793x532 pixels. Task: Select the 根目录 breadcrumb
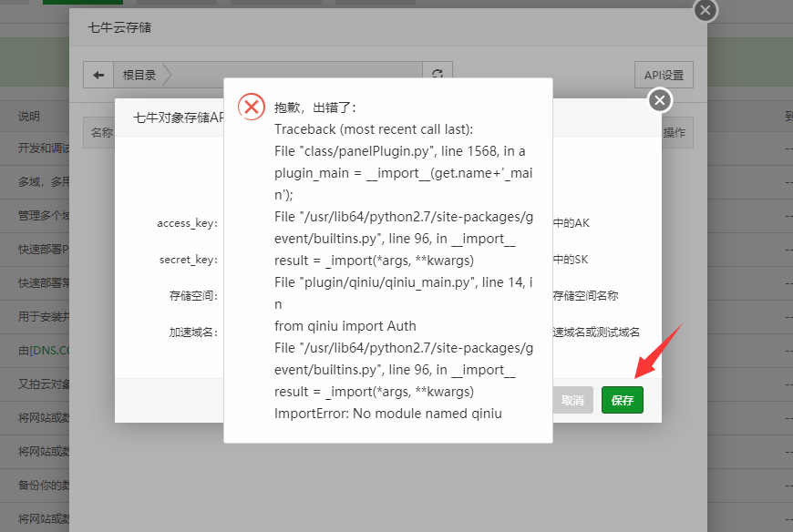[x=139, y=76]
